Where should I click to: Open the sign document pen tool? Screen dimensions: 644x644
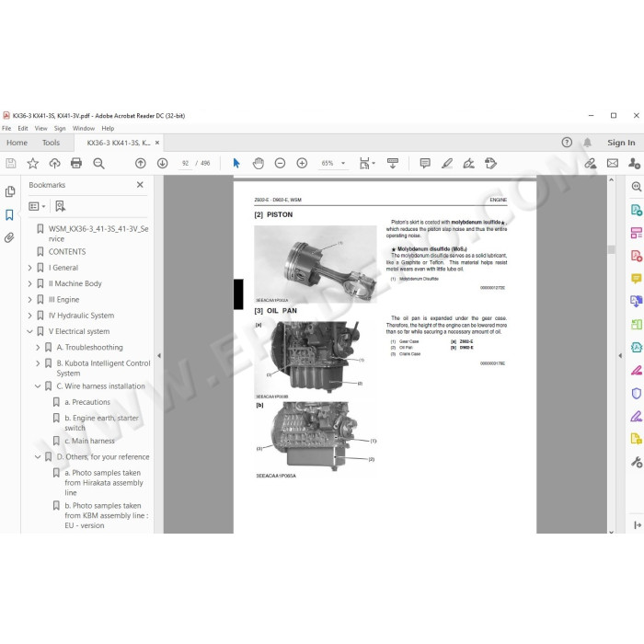pyautogui.click(x=468, y=164)
